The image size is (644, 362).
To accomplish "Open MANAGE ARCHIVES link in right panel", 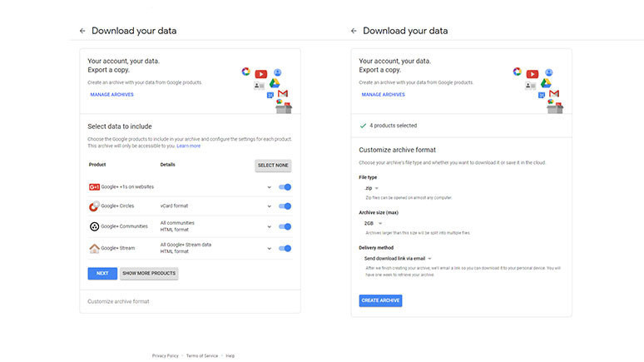I will pos(384,95).
